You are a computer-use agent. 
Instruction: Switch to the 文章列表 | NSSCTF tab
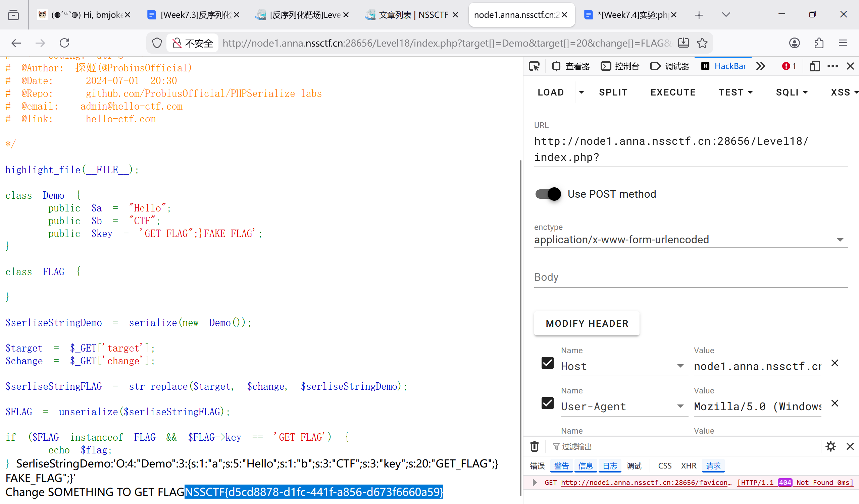click(409, 15)
